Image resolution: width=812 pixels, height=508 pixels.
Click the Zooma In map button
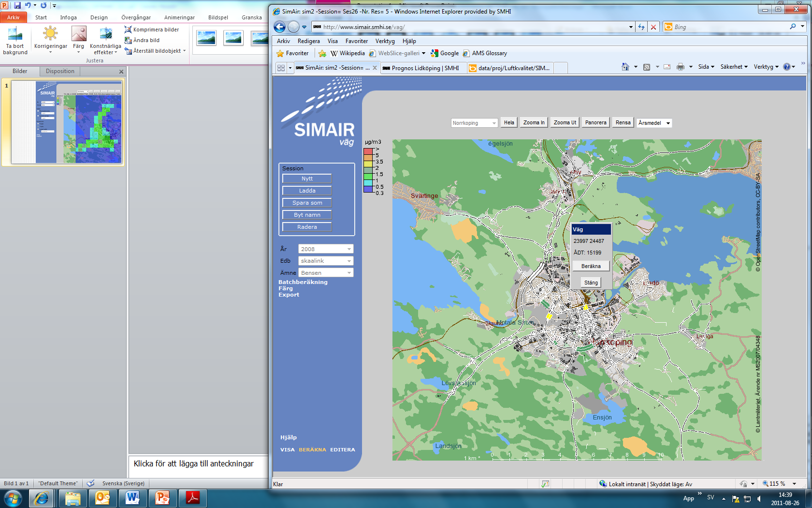pos(534,122)
